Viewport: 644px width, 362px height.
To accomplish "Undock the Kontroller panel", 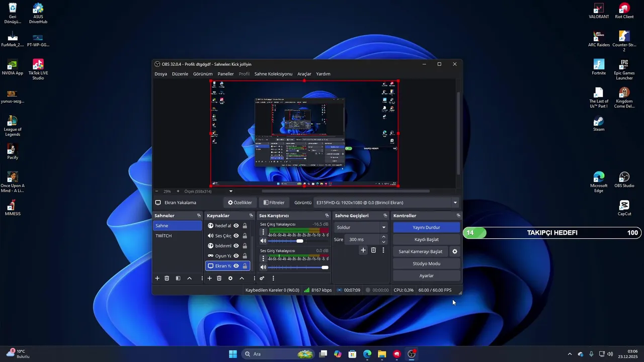I will point(458,216).
